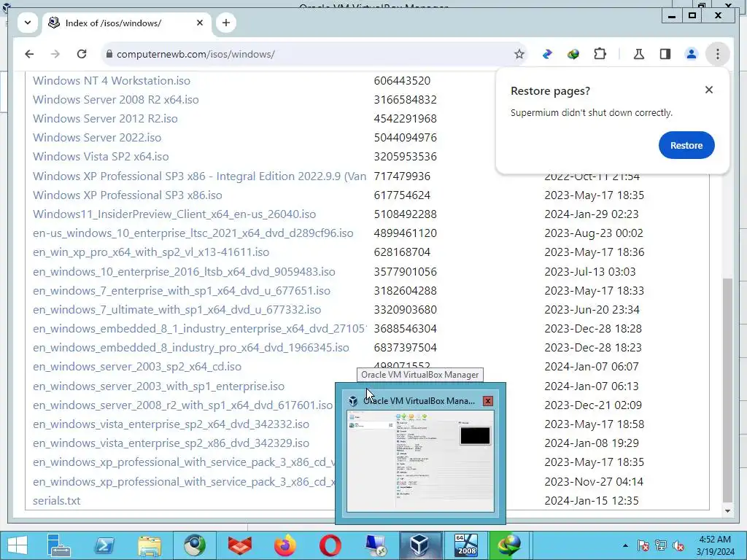
Task: Show hidden system tray icons
Action: coord(625,546)
